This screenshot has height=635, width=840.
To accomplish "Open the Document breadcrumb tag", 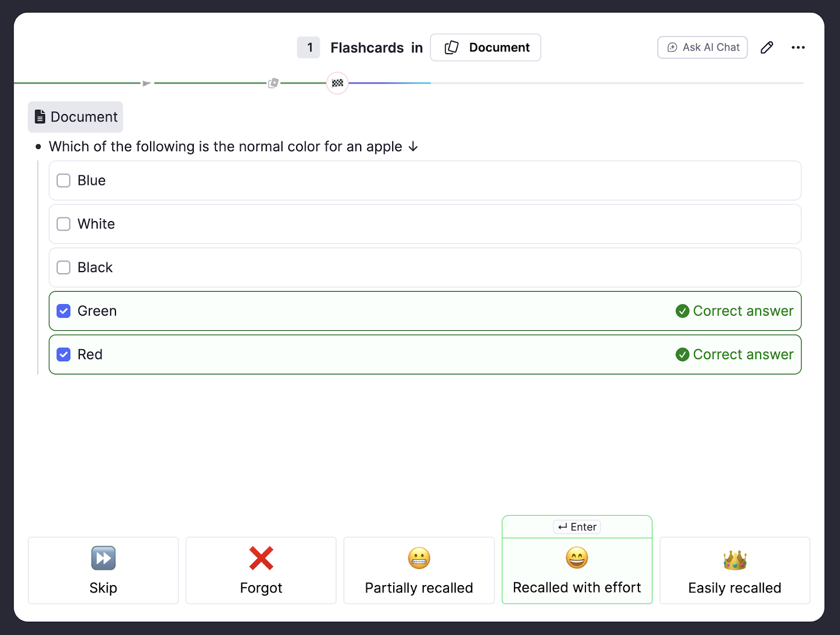I will click(x=76, y=117).
